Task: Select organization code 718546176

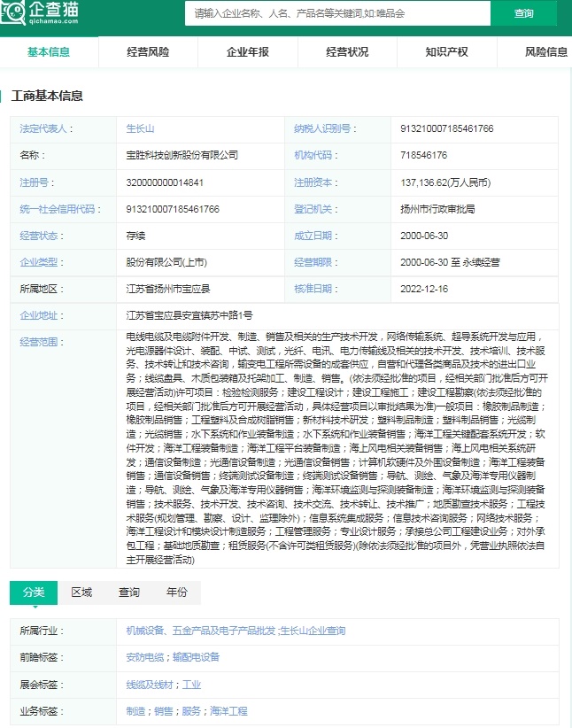Action: [x=423, y=155]
